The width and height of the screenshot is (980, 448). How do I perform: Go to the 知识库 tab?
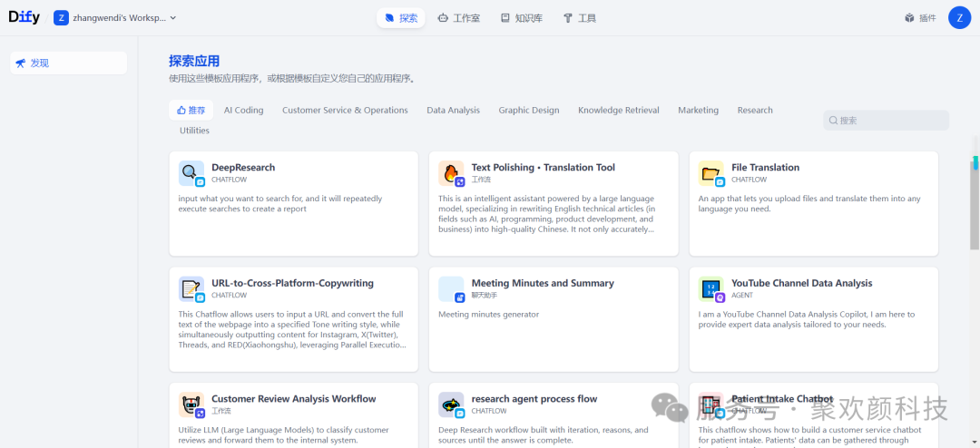click(521, 18)
